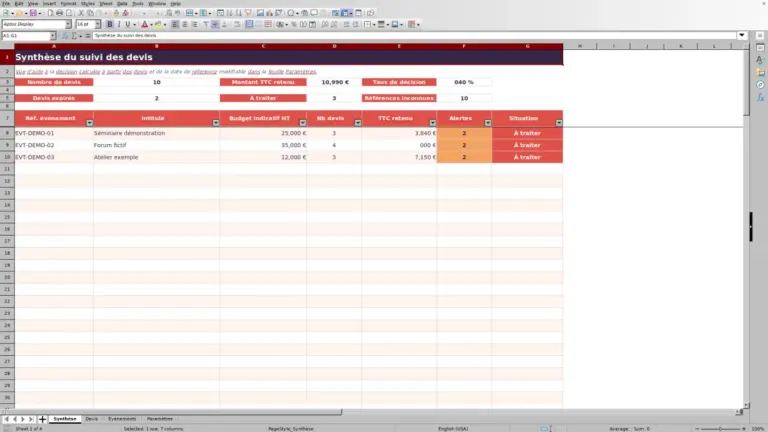
Task: Expand the formula bar arrow
Action: [742, 35]
